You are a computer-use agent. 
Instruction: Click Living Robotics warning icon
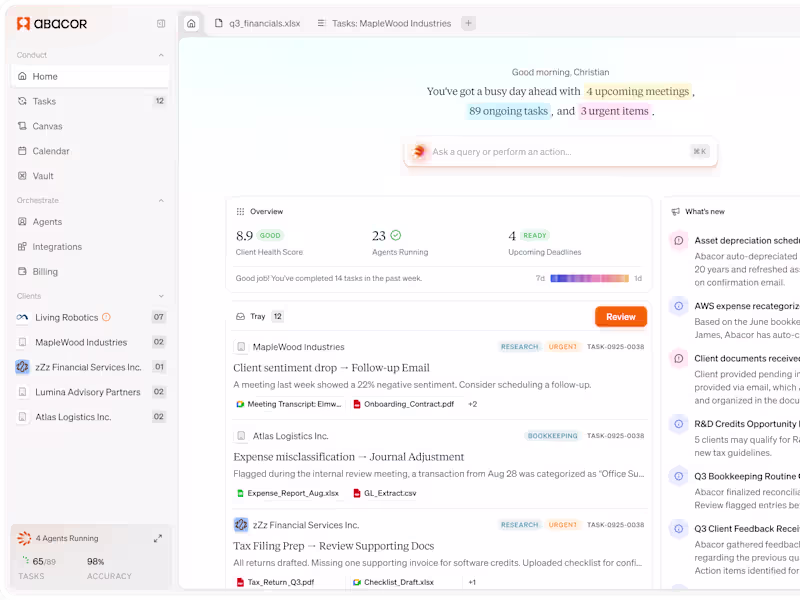pos(106,317)
